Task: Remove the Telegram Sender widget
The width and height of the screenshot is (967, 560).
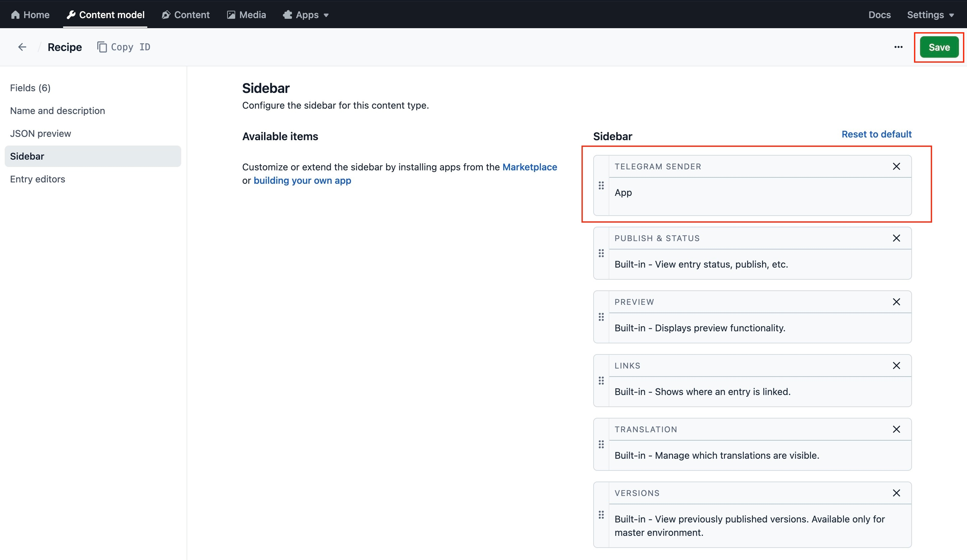Action: point(897,166)
